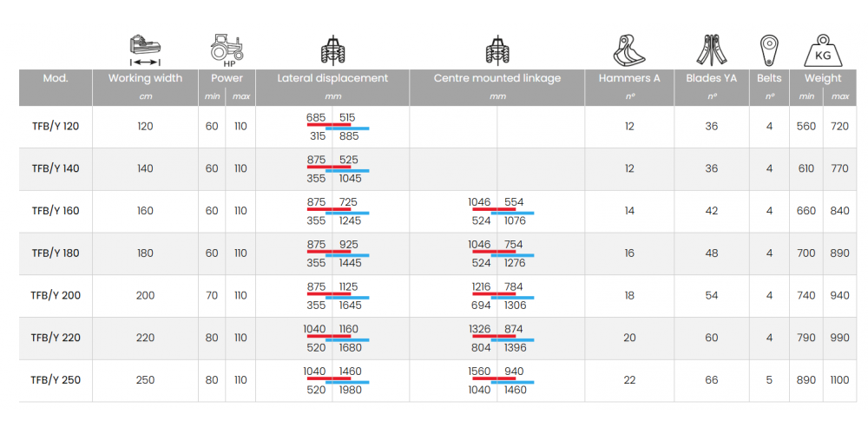This screenshot has width=868, height=434.
Task: Click the centre mounted linkage icon
Action: [x=496, y=49]
